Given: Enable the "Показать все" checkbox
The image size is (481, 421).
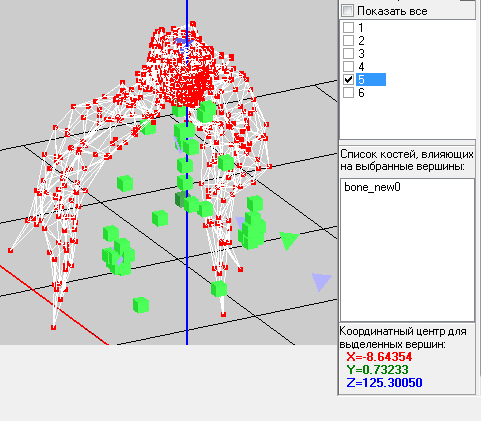Looking at the screenshot, I should [347, 11].
